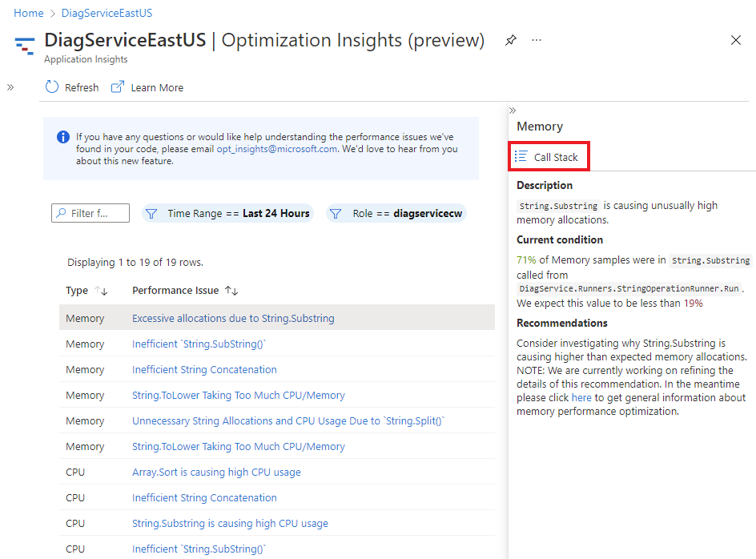Click the Application Insights logo icon
Viewport: 756px width, 559px height.
click(x=25, y=46)
